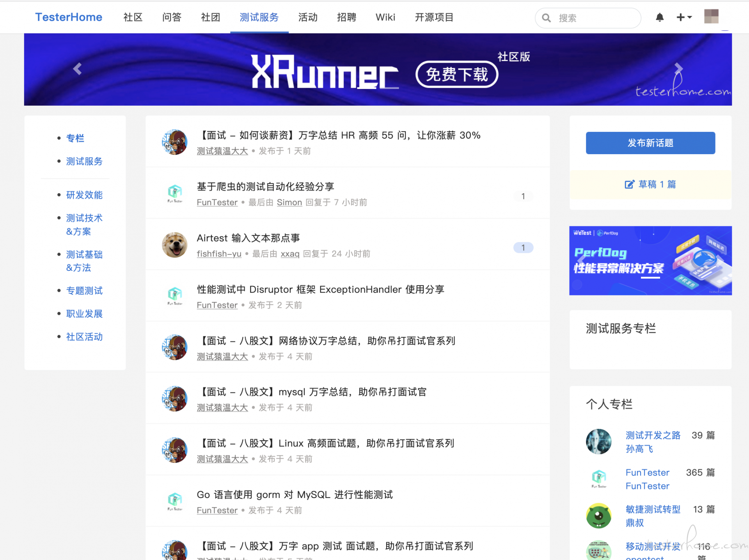Open post 网络协议万字总结
The width and height of the screenshot is (749, 560).
point(326,341)
